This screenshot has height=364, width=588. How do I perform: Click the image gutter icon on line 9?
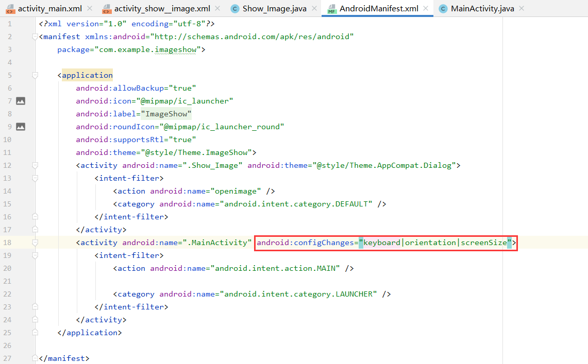[x=21, y=127]
